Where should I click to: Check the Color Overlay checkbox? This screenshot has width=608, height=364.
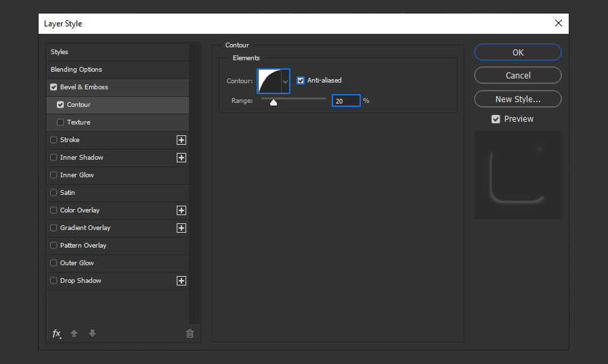[53, 210]
